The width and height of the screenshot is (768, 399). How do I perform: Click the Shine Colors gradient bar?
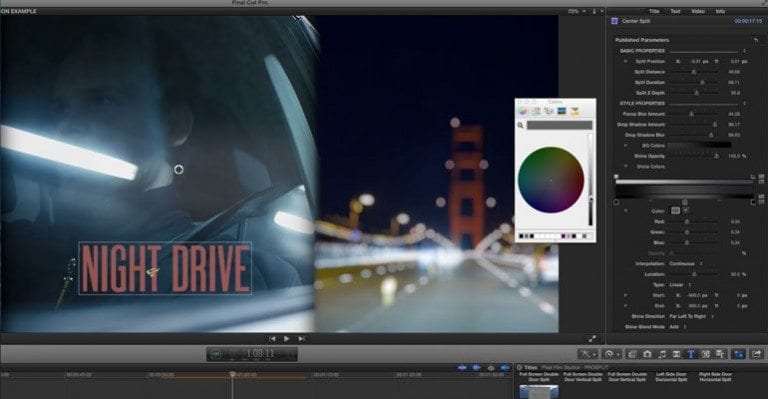pos(684,189)
